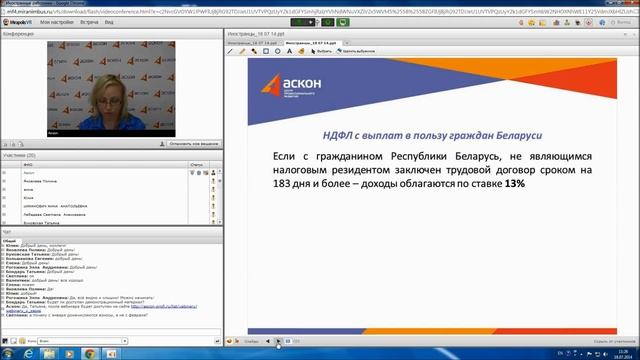Open the 'Мои настройки' menu
The height and width of the screenshot is (360, 640).
point(57,22)
